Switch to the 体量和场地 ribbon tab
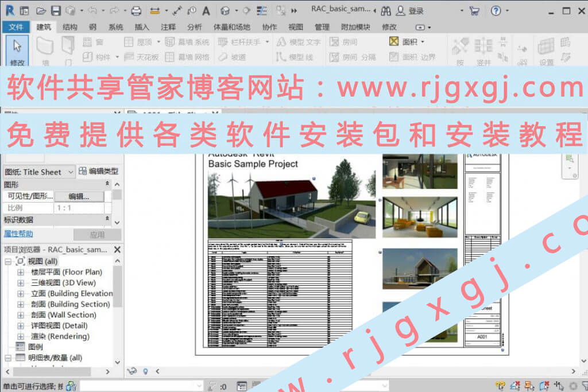The width and height of the screenshot is (588, 392). click(x=232, y=27)
